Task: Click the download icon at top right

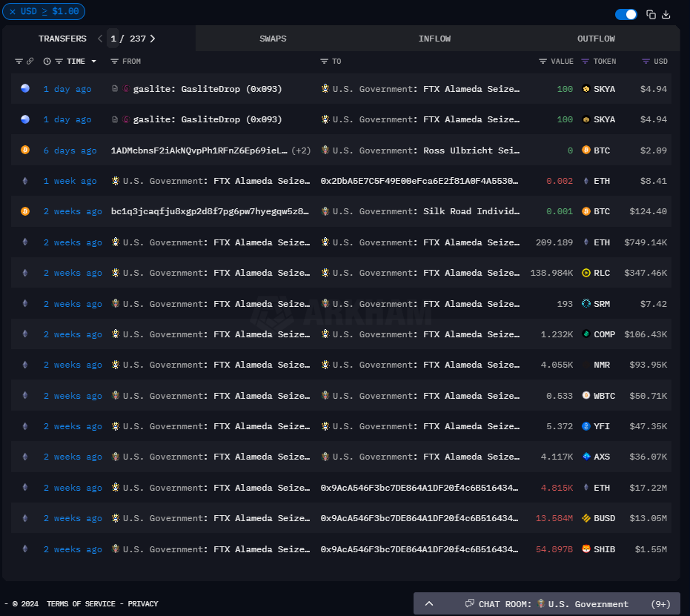Action: pos(666,14)
